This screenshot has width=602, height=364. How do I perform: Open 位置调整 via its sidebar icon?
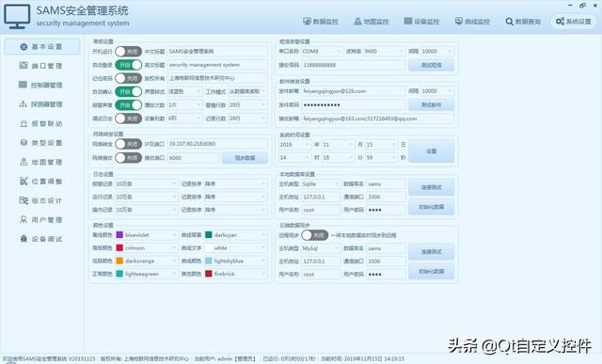click(24, 182)
